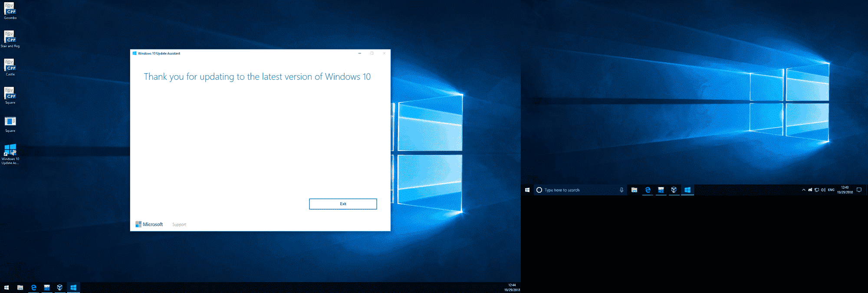Click the Cortana circle in the search box
Viewport: 868px width, 293px height.
click(x=539, y=190)
